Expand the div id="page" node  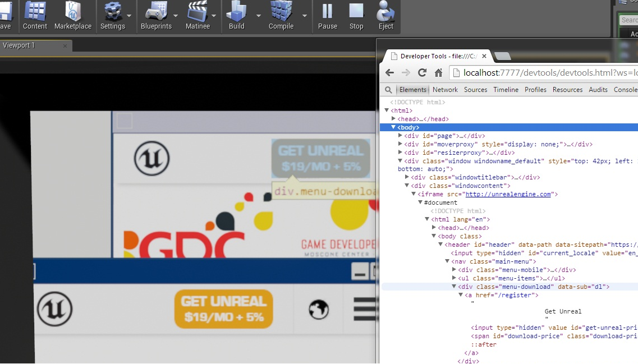click(x=400, y=135)
